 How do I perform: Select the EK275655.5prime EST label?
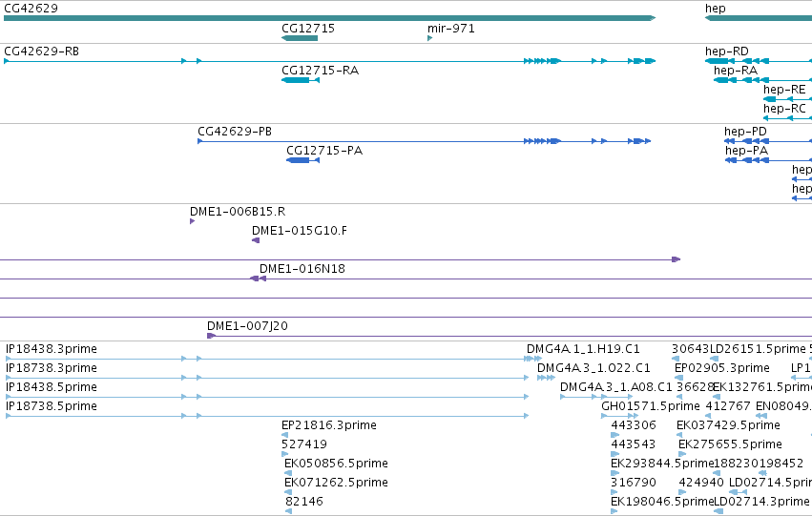730,444
